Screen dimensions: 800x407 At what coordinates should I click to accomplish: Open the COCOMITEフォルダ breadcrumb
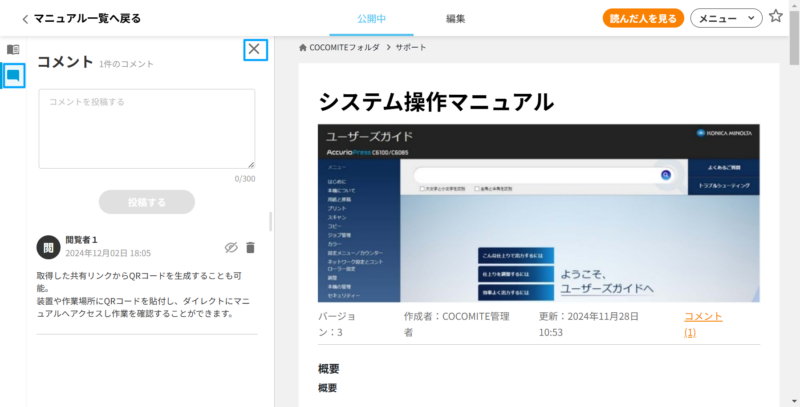coord(344,47)
